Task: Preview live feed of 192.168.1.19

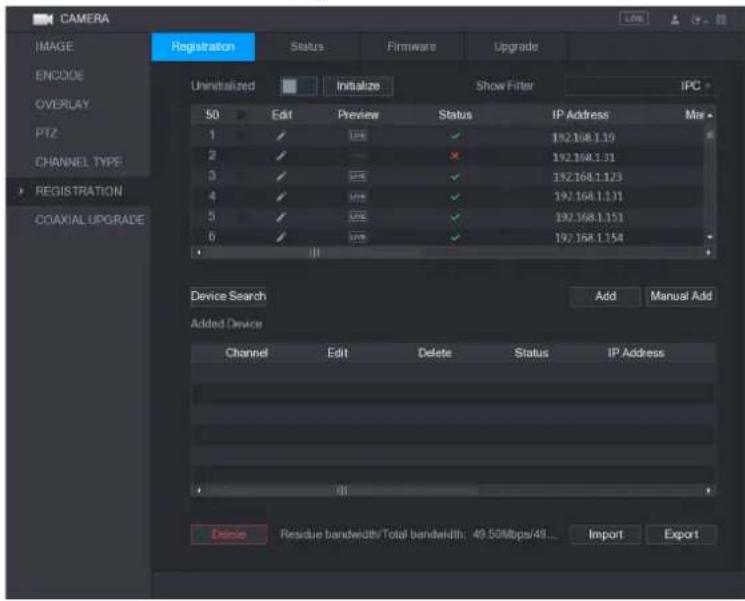Action: [x=358, y=136]
